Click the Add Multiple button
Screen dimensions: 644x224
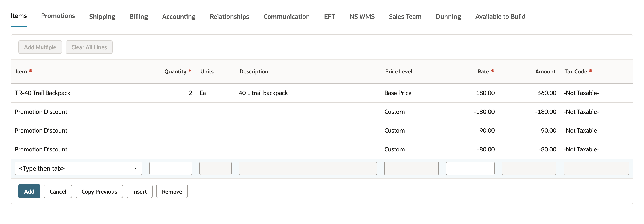tap(40, 47)
